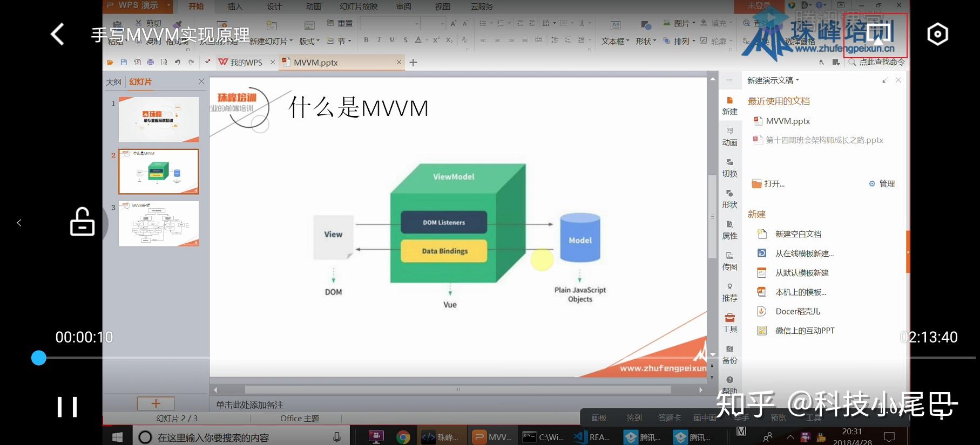
Task: Click the video progress slider handle
Action: (38, 358)
